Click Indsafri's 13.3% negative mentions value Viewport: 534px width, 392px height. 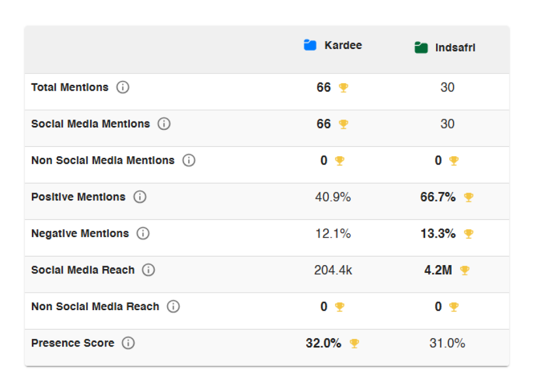tap(438, 234)
